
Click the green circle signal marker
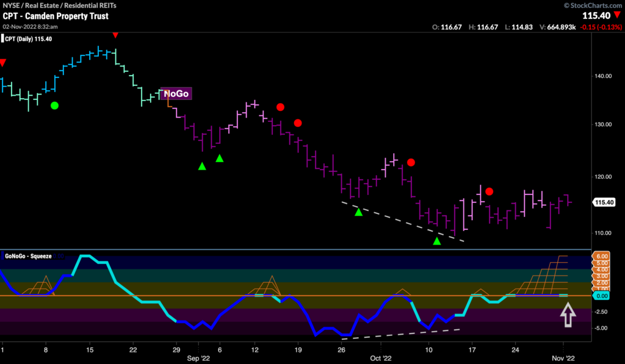54,105
